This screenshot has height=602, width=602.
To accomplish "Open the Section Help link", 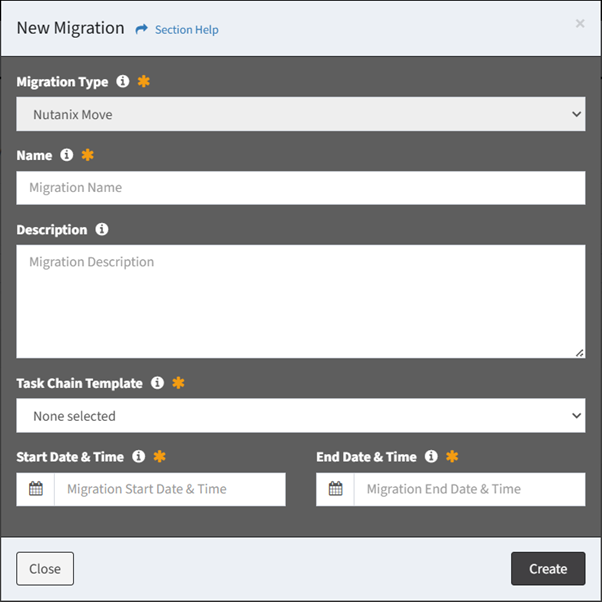I will 187,30.
